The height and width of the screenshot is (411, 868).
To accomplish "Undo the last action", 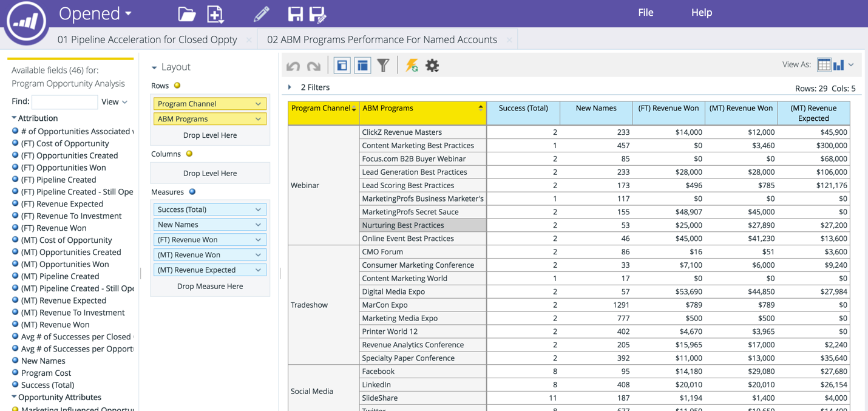I will point(293,66).
